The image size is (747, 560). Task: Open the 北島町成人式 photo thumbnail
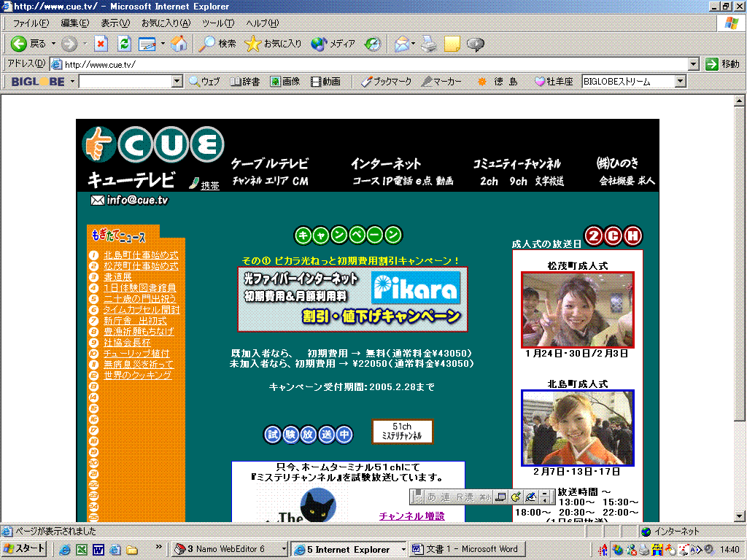point(578,427)
